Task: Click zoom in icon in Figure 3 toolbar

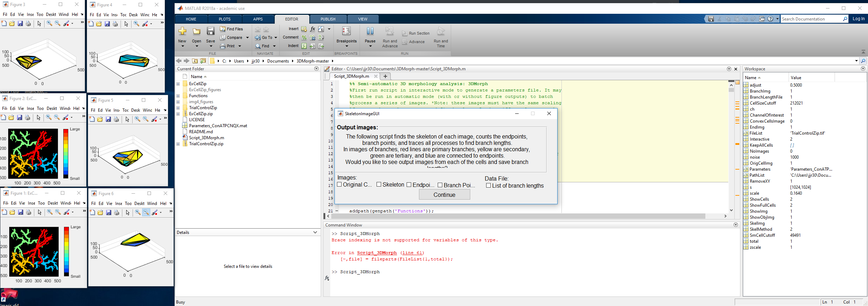Action: [x=49, y=23]
